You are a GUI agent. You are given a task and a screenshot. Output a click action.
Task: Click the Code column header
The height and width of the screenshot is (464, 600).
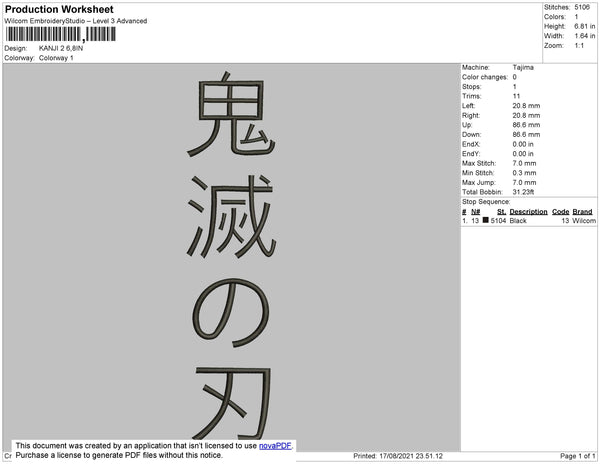(x=560, y=212)
